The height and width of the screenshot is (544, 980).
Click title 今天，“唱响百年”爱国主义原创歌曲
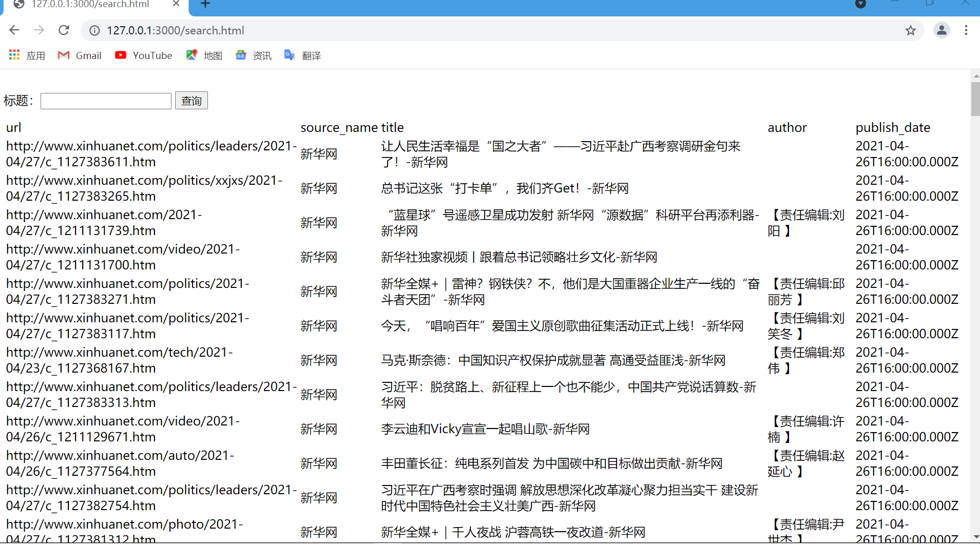click(562, 326)
